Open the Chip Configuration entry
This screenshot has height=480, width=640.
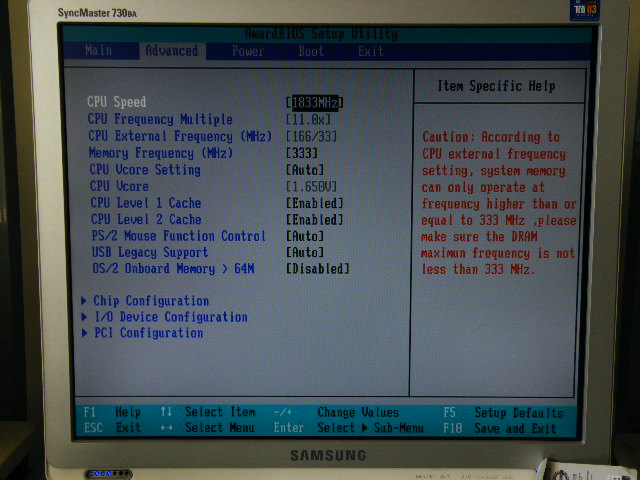[x=151, y=301]
